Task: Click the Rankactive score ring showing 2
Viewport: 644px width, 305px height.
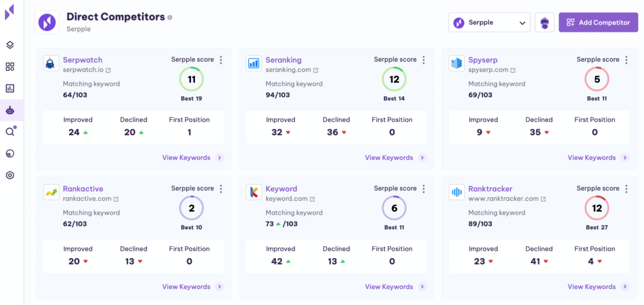Action: (x=191, y=208)
